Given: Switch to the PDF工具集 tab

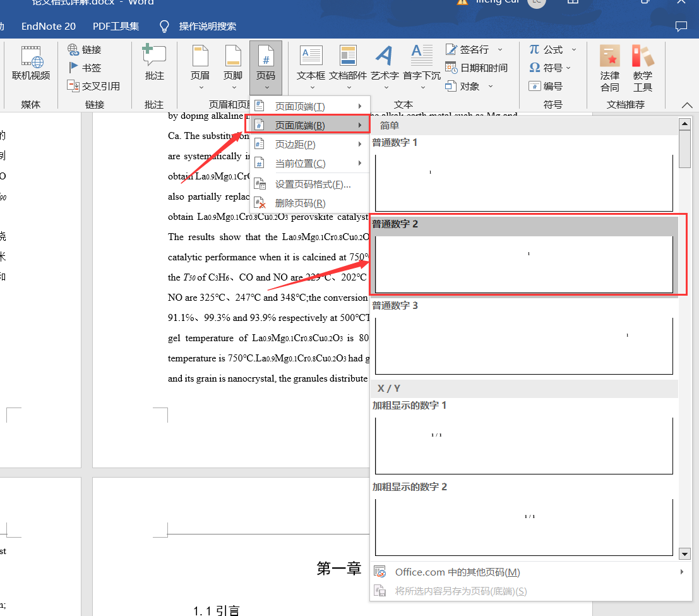Looking at the screenshot, I should point(116,27).
